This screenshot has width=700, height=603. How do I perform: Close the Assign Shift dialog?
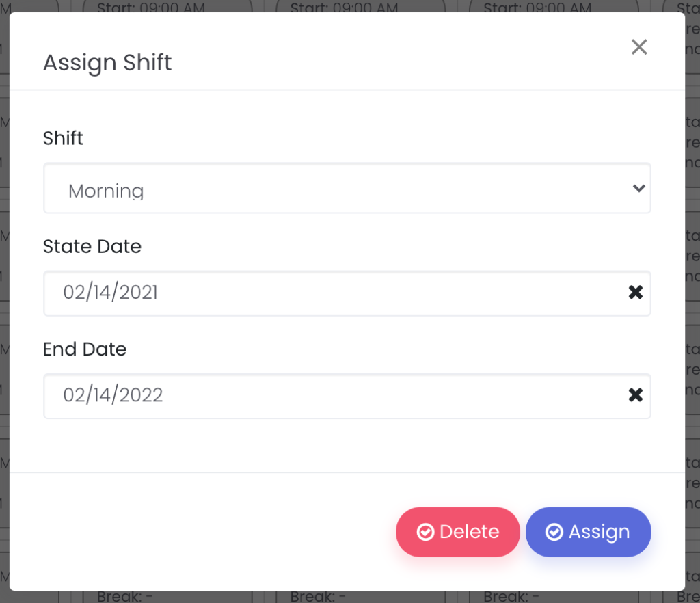(x=639, y=47)
